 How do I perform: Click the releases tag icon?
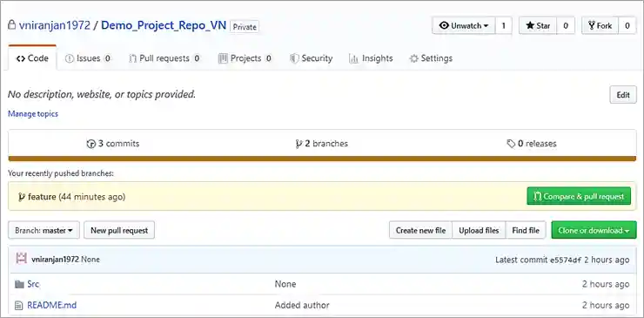[x=511, y=144]
